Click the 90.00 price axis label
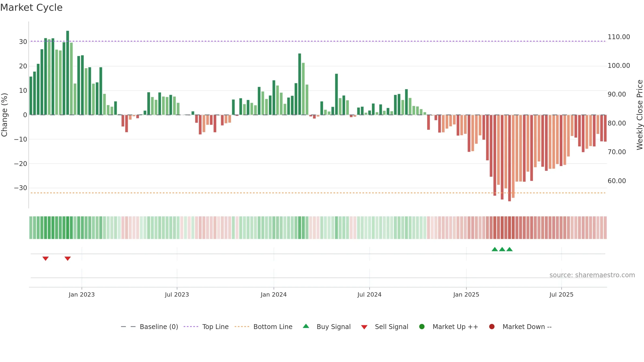Screen dimensions: 644x362 [x=617, y=94]
